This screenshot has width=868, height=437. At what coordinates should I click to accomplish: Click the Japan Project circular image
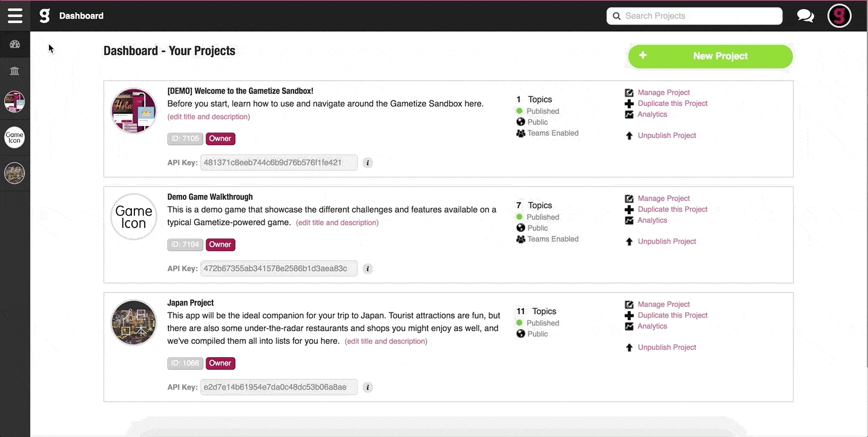[x=134, y=323]
